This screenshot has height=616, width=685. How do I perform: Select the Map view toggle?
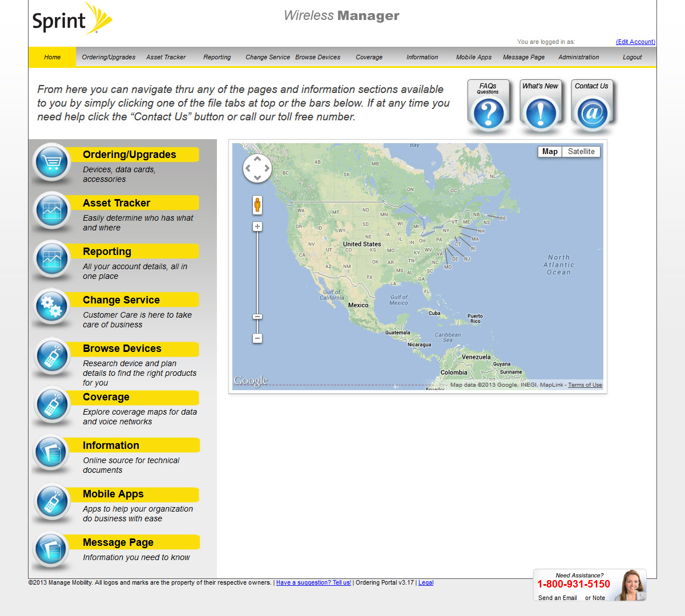click(550, 152)
